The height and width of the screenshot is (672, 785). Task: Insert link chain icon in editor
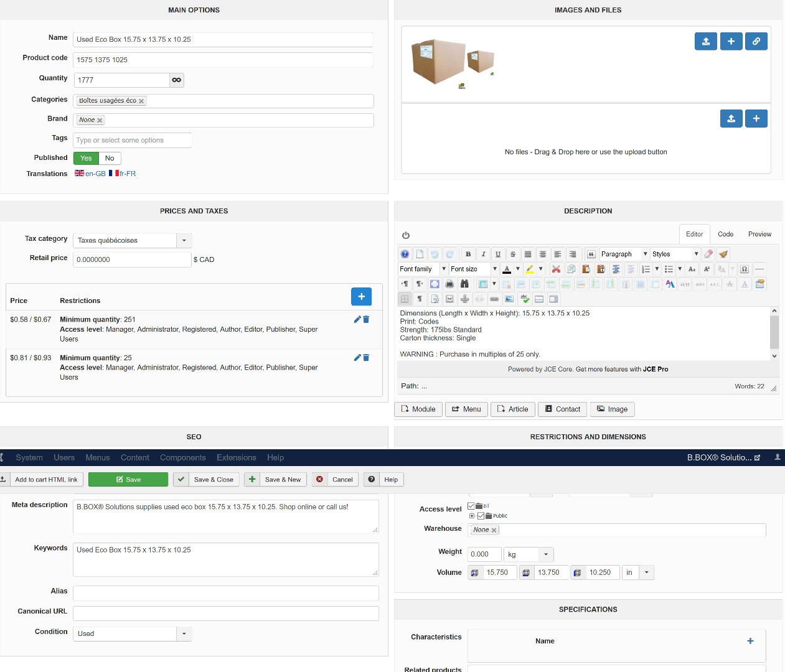tap(494, 299)
